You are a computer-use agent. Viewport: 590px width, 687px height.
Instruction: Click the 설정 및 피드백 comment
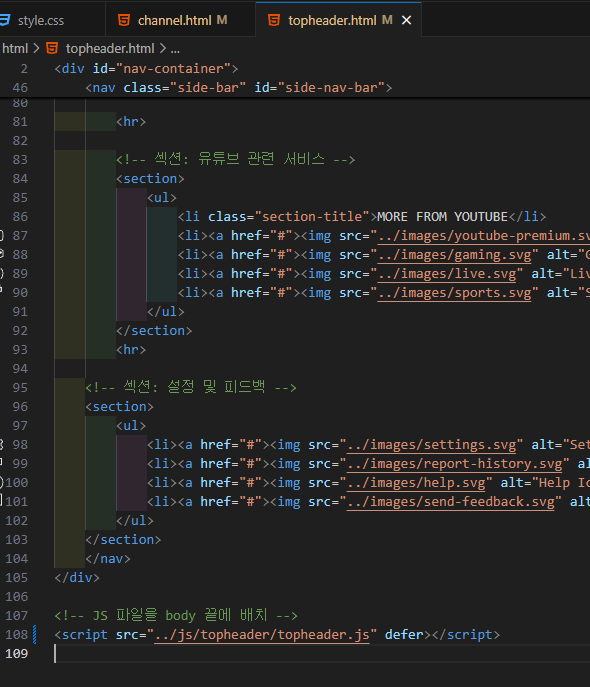coord(191,387)
